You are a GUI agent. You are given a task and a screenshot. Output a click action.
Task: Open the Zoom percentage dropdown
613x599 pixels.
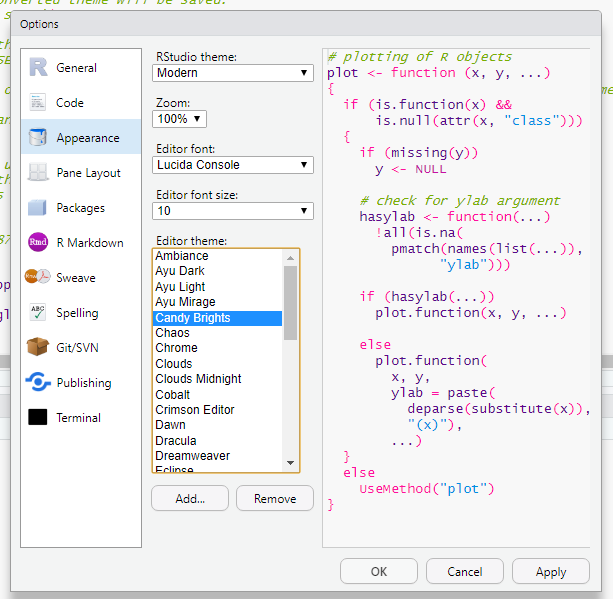click(x=180, y=119)
